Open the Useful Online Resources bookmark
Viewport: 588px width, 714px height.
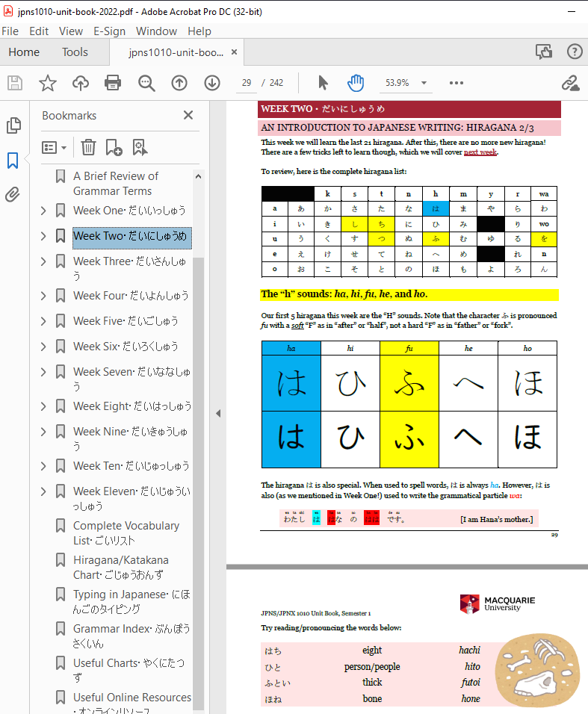click(132, 702)
